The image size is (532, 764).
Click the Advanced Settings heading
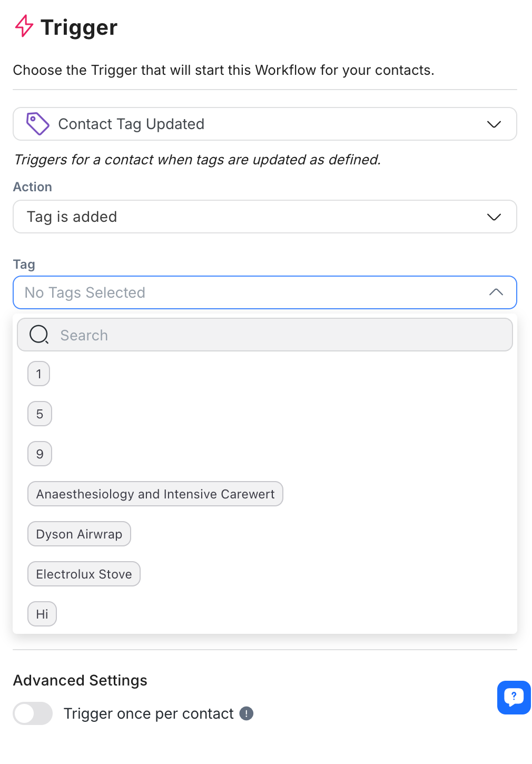point(80,680)
